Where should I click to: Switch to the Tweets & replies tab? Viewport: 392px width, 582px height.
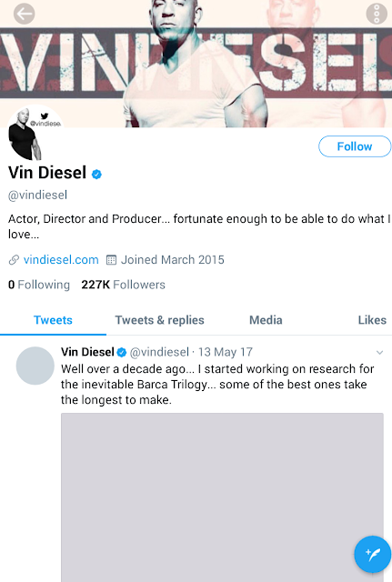(x=160, y=320)
